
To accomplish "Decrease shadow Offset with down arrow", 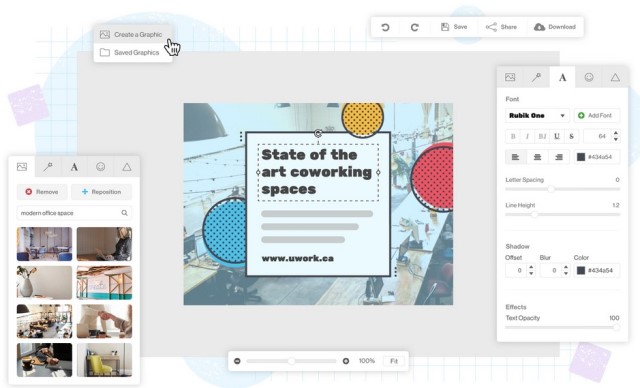I will pyautogui.click(x=531, y=274).
